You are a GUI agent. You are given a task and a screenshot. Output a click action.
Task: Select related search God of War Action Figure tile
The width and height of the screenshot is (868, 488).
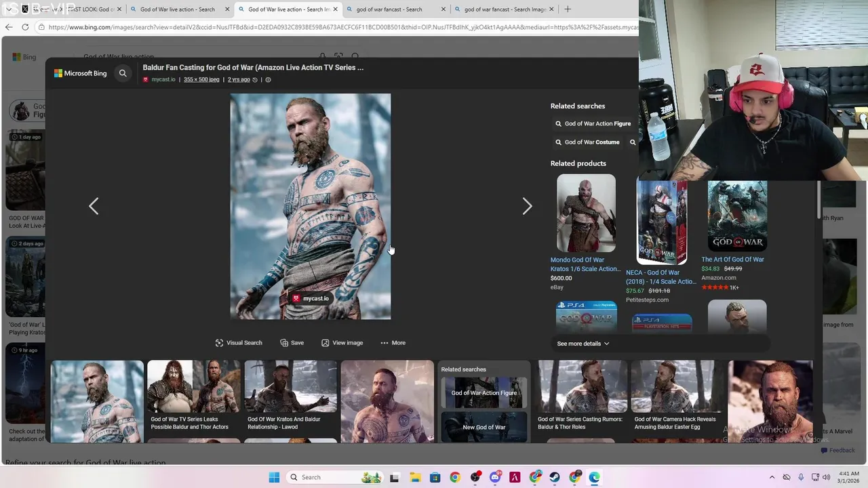tap(484, 393)
